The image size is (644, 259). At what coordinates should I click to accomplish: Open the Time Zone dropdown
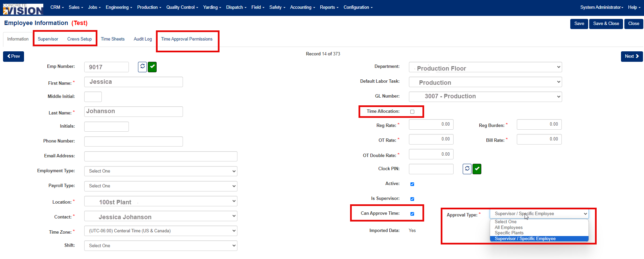(161, 231)
